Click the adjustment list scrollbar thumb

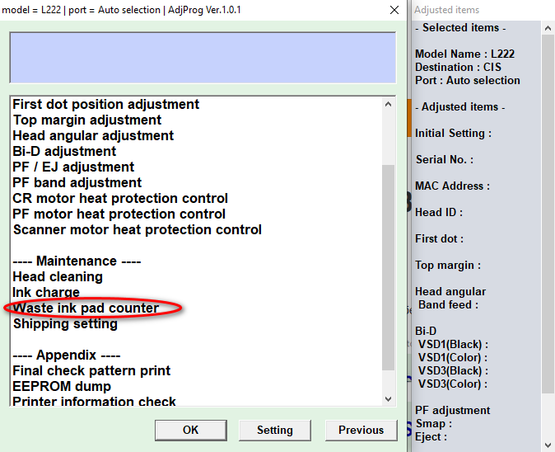tap(388, 268)
